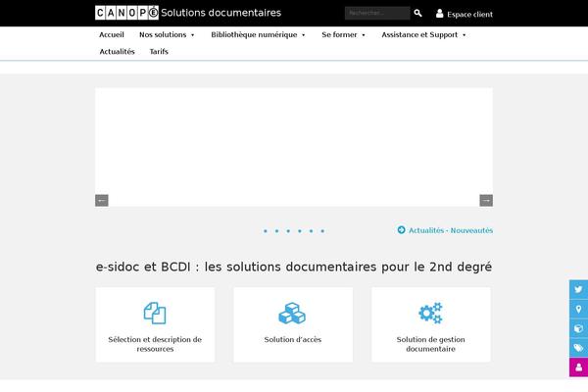The height and width of the screenshot is (392, 588).
Task: Open Sélection et description de ressources
Action: (x=155, y=344)
